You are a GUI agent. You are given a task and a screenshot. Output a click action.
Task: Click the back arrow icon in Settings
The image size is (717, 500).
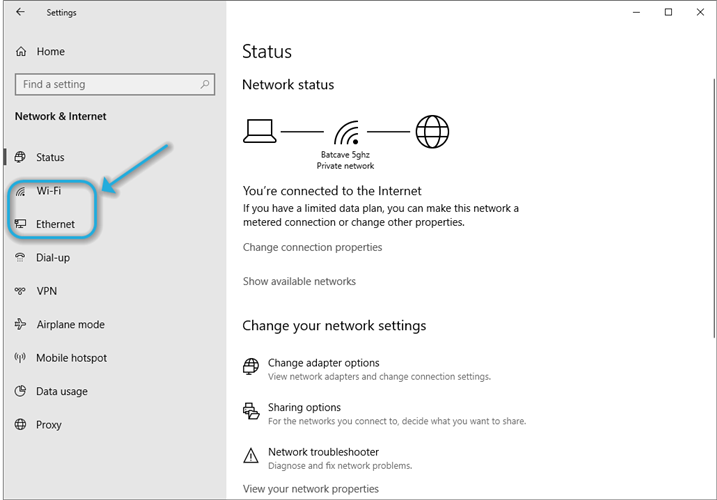(20, 12)
